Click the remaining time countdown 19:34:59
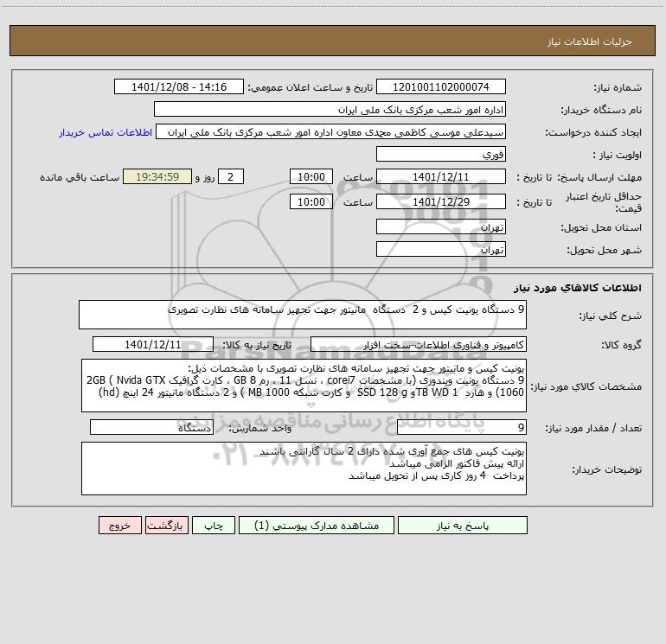Viewport: 666px width, 644px height. (157, 176)
